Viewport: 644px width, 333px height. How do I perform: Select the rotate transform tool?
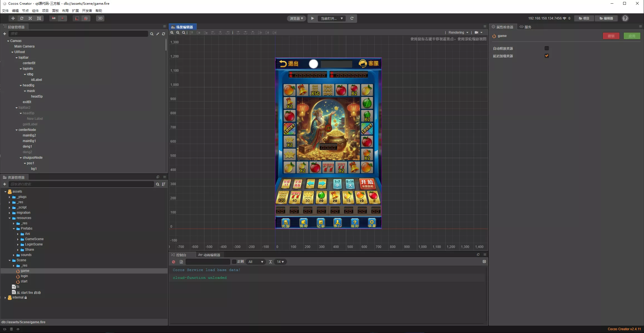pyautogui.click(x=22, y=18)
